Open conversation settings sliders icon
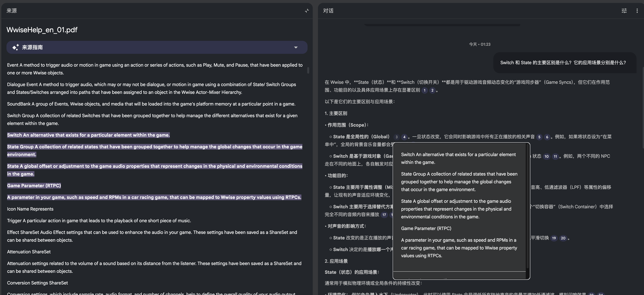Viewport: 644px width, 295px height. 624,11
